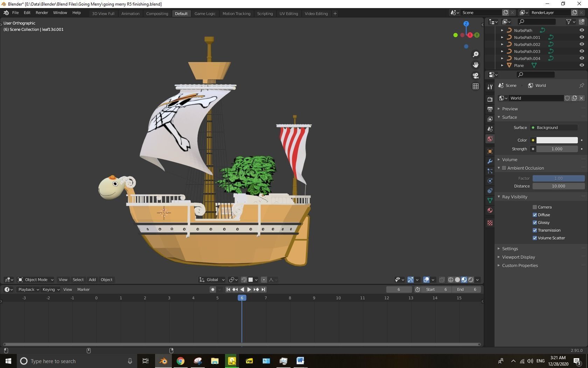The width and height of the screenshot is (588, 368).
Task: Switch to the Scripting workspace tab
Action: [265, 14]
